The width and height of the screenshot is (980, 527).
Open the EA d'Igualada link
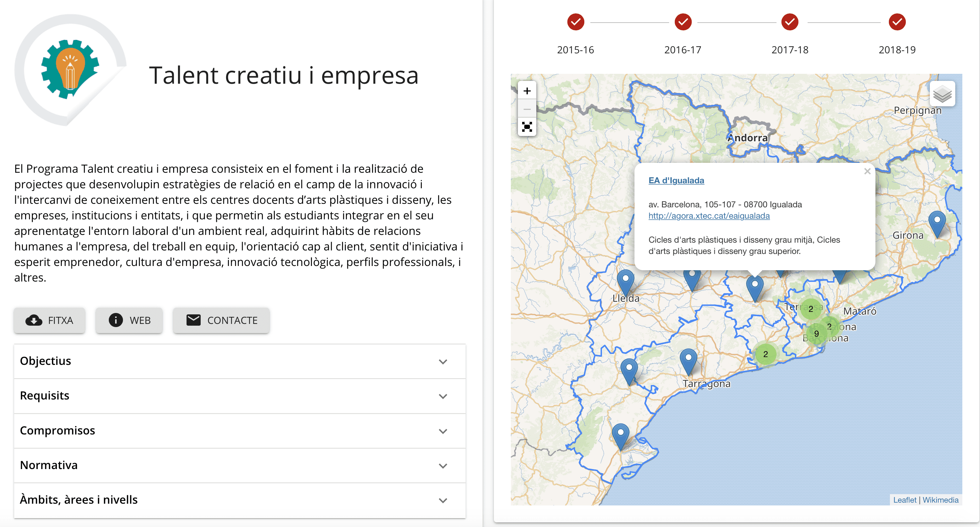[x=676, y=180]
